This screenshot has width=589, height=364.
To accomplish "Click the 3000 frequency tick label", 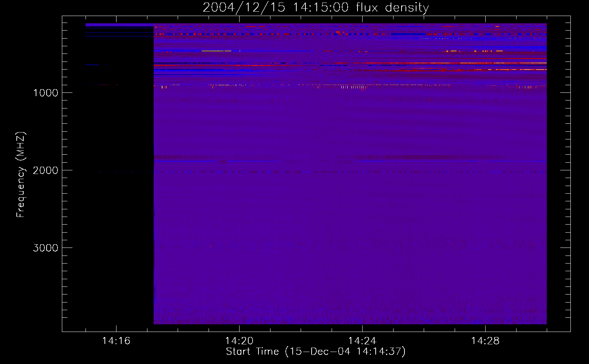I will coord(46,248).
